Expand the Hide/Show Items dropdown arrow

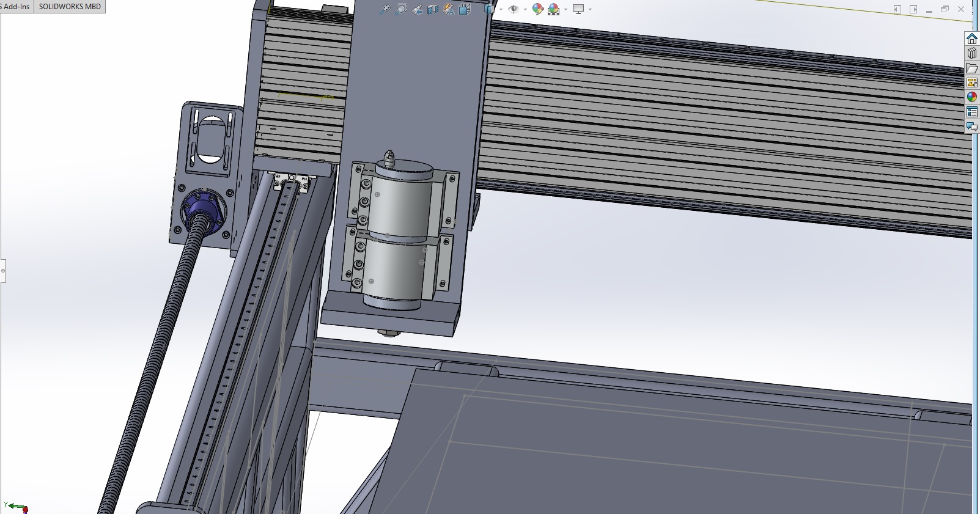pyautogui.click(x=525, y=9)
